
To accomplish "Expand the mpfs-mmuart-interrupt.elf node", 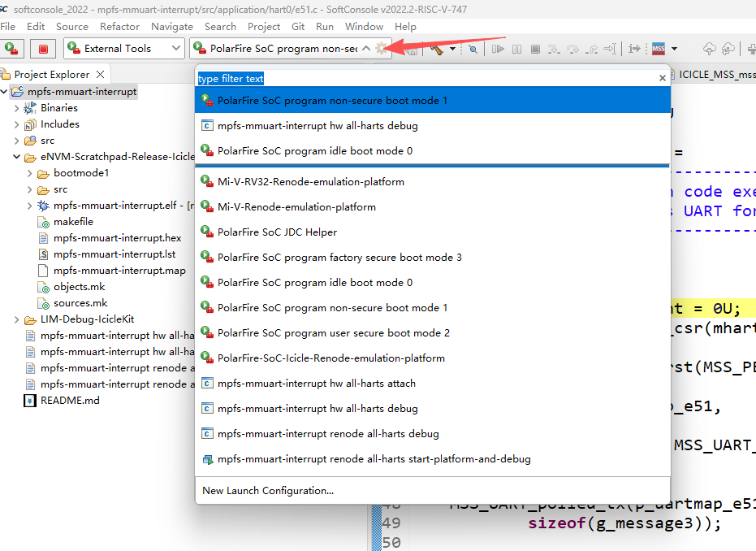I will tap(30, 206).
